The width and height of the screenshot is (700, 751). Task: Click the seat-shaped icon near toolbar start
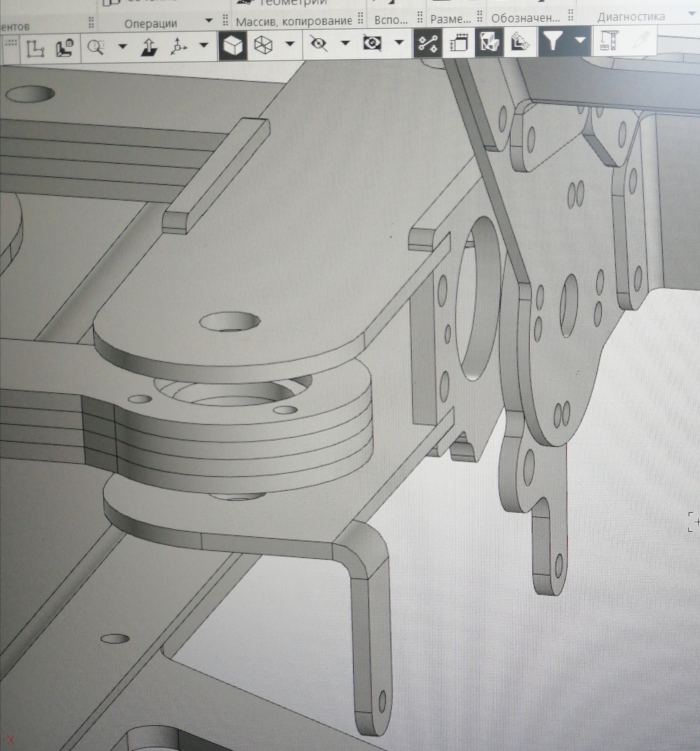(x=65, y=48)
